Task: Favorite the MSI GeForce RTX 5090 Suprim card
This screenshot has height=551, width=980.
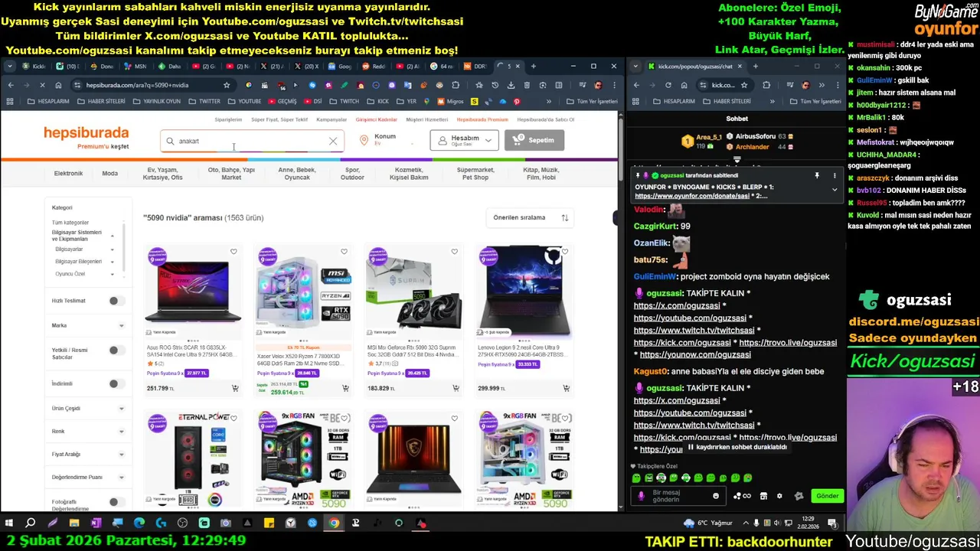Action: [x=454, y=252]
